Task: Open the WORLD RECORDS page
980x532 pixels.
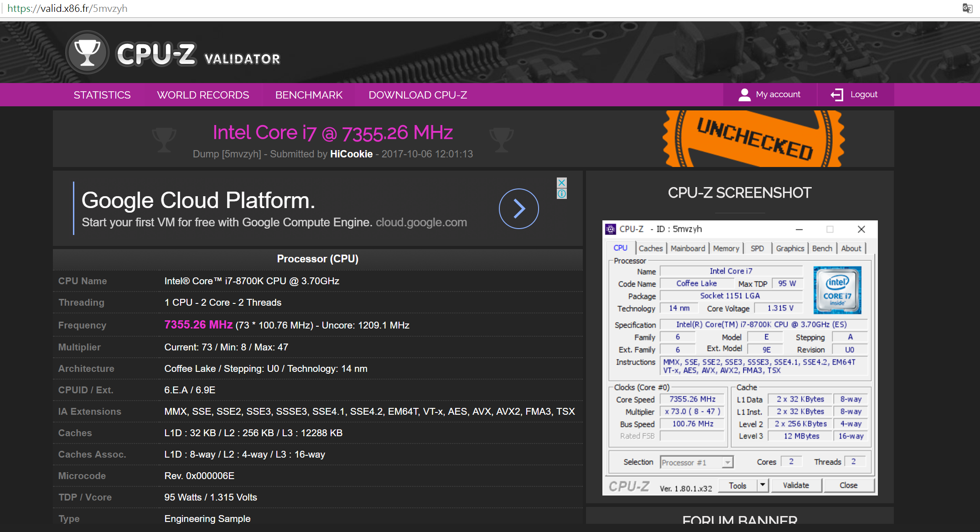Action: coord(203,95)
